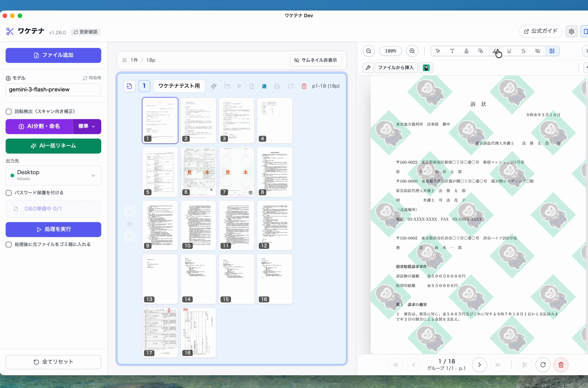Click the red trash icon in the group header
The width and height of the screenshot is (588, 388).
click(304, 86)
